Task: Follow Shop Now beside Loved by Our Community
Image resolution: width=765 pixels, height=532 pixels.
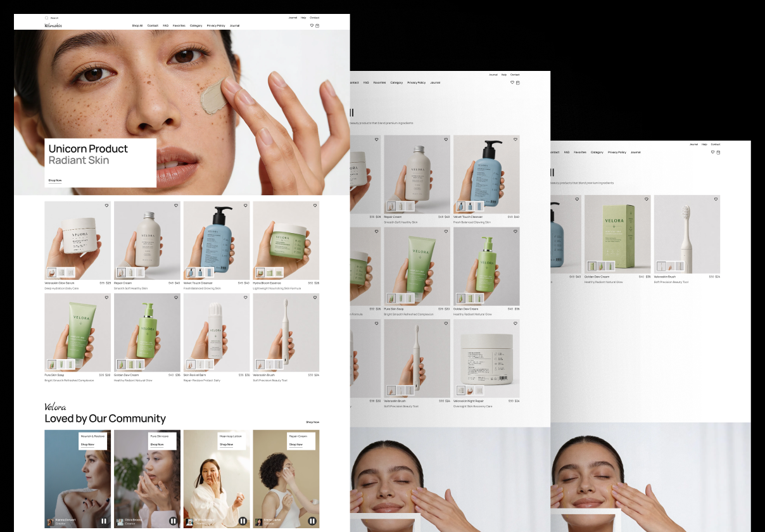Action: [x=313, y=422]
